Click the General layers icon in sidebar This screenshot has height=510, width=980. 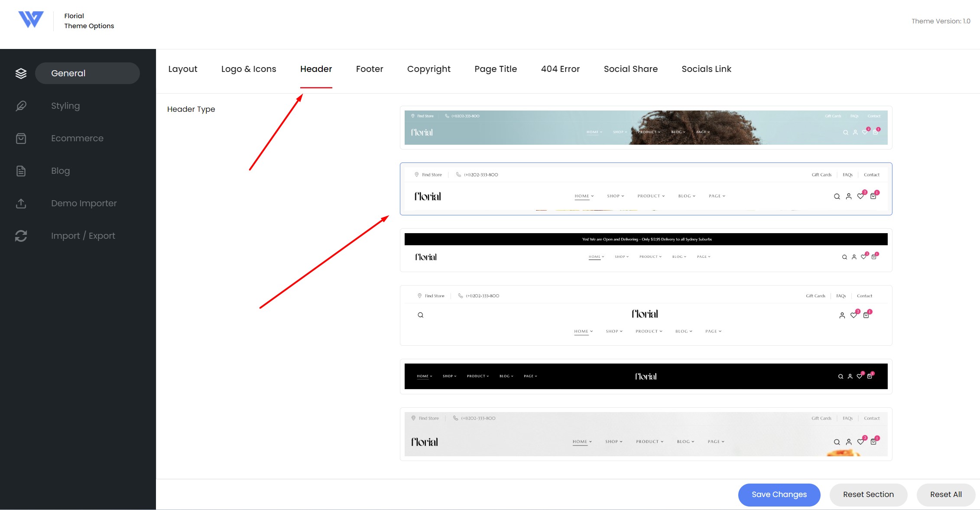click(21, 73)
